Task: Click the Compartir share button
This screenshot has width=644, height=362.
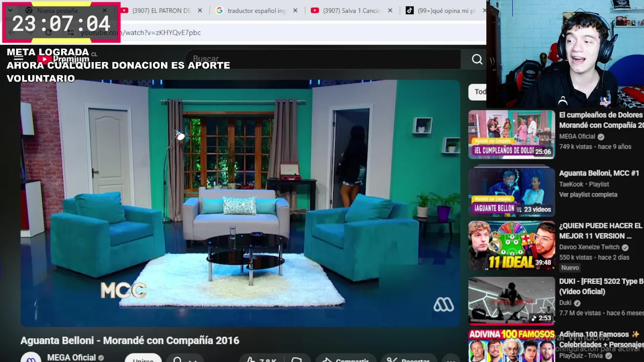Action: 346,359
